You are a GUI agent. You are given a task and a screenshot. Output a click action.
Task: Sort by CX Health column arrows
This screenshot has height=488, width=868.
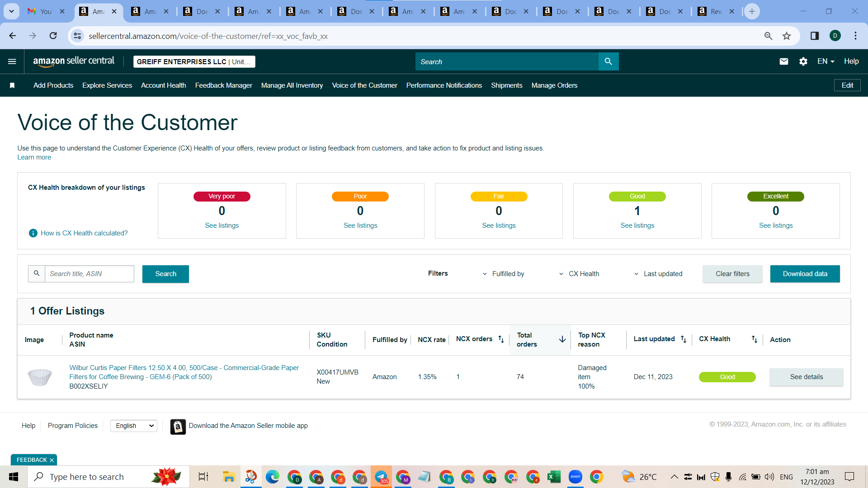point(755,339)
